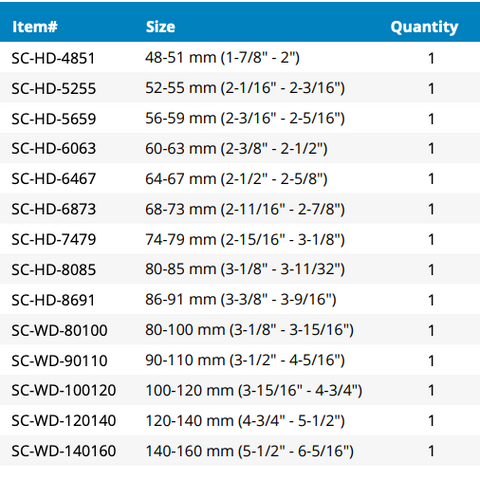This screenshot has height=480, width=480.
Task: Click the 48-51 mm size cell
Action: (x=222, y=58)
